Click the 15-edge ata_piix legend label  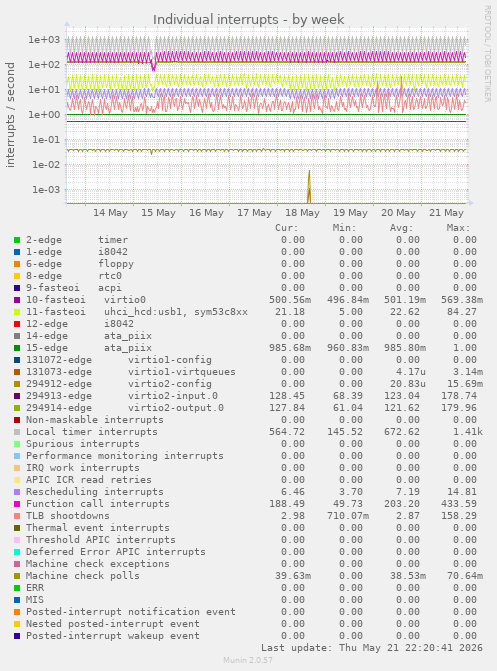pos(89,348)
